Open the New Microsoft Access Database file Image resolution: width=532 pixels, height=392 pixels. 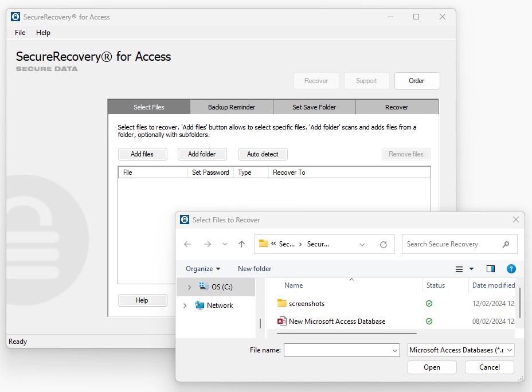(337, 321)
